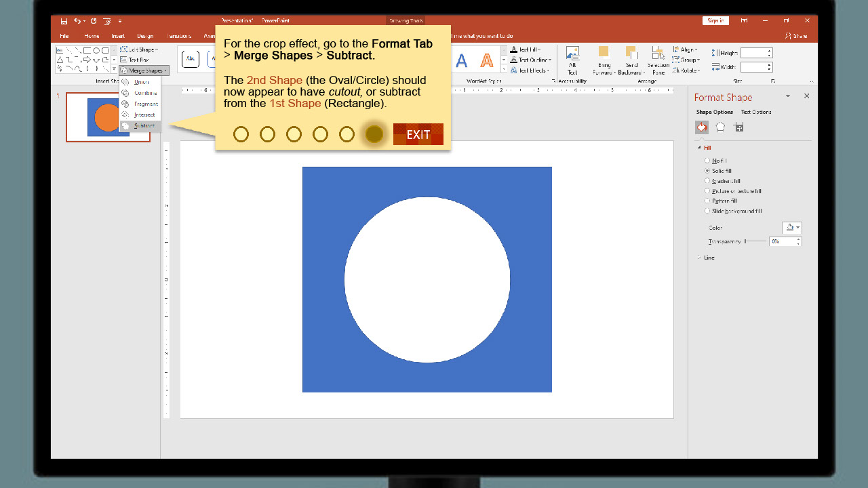Click the Save icon in quick access toolbar
The width and height of the screenshot is (868, 488).
[x=64, y=21]
